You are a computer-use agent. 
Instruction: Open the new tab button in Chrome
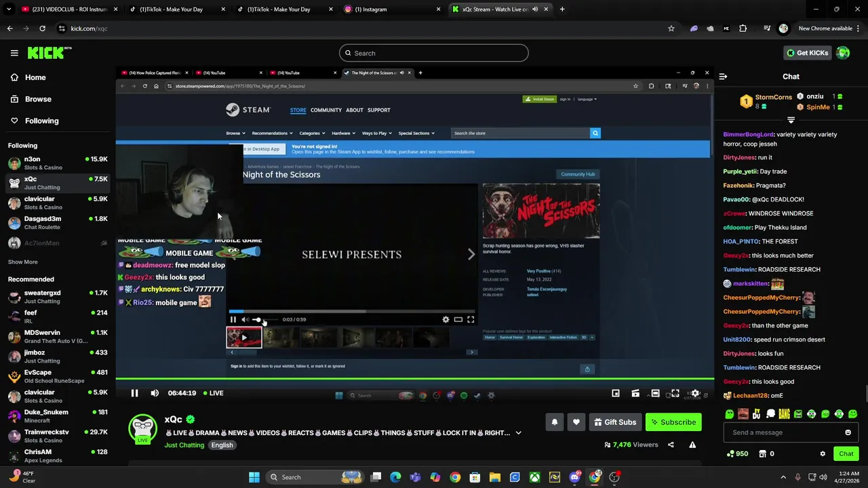562,9
